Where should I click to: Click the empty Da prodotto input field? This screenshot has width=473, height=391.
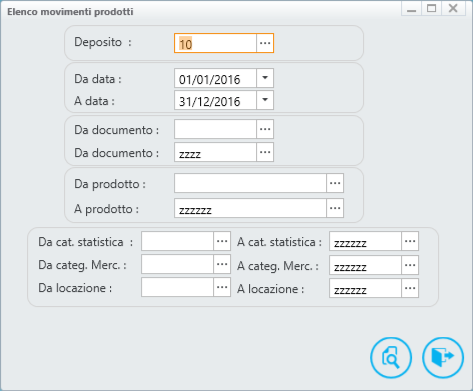pyautogui.click(x=250, y=183)
